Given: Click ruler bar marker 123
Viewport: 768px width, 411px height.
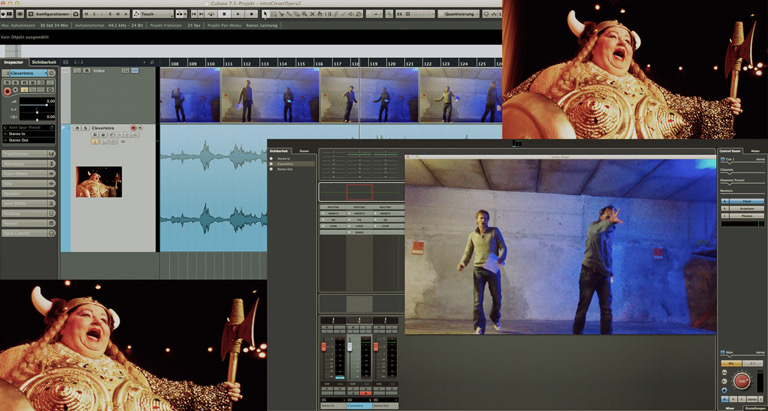Looking at the screenshot, I should (446, 64).
